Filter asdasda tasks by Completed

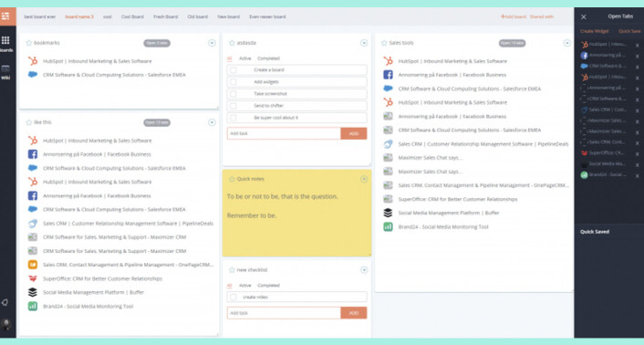268,58
